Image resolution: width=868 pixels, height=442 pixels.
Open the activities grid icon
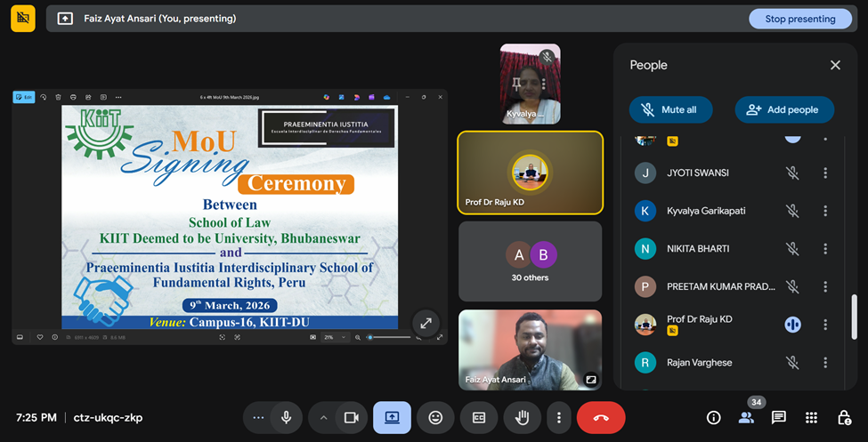812,418
